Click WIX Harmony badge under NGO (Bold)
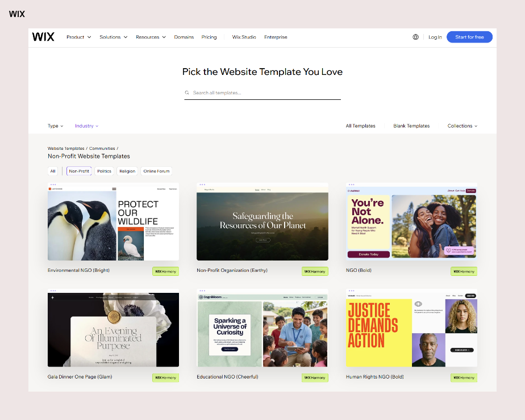Viewport: 525px width, 420px height. click(464, 271)
